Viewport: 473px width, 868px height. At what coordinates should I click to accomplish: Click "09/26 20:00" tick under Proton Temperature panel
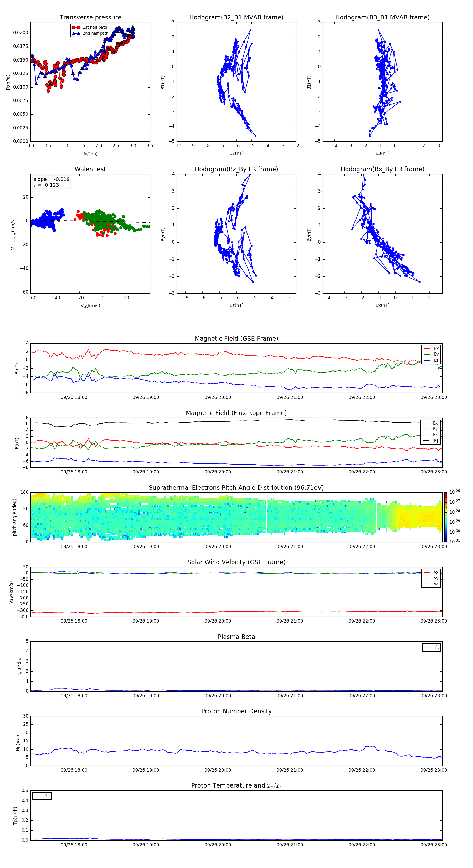tap(218, 845)
